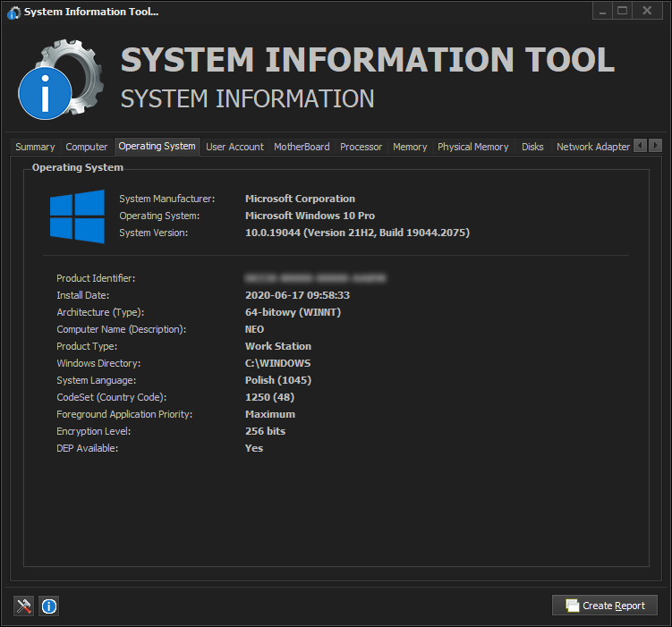Click the Architecture (Type) label

point(100,312)
